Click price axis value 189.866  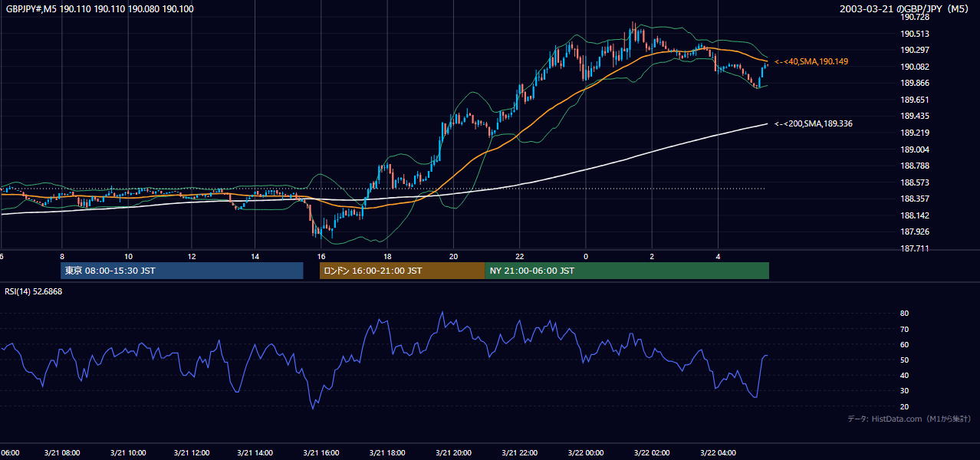point(914,84)
